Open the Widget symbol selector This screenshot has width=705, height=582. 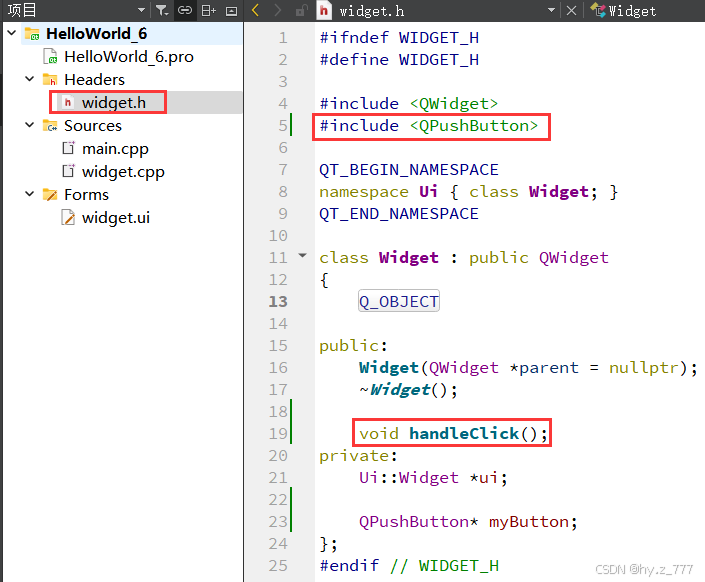point(624,10)
